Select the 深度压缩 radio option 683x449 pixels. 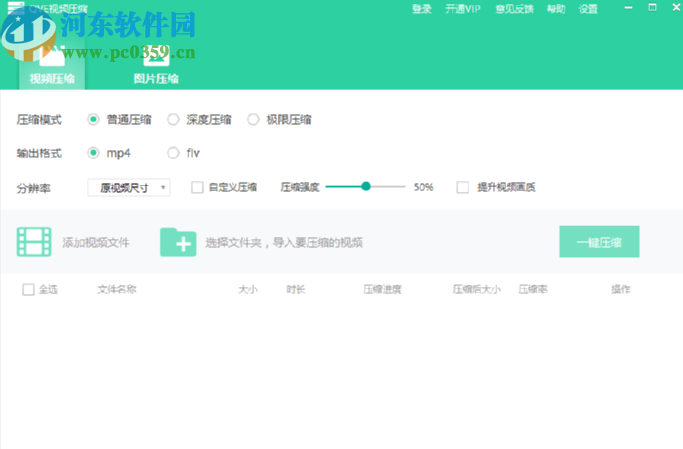coord(173,119)
